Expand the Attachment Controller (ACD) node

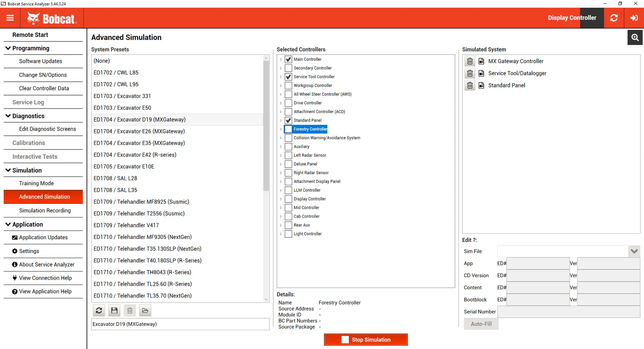click(x=281, y=112)
